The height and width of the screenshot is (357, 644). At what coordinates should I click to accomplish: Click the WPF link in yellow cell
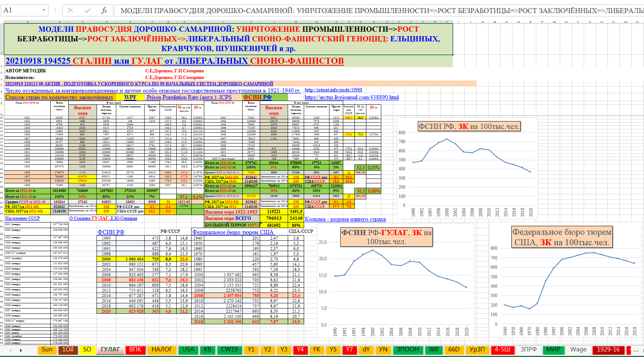pyautogui.click(x=130, y=97)
